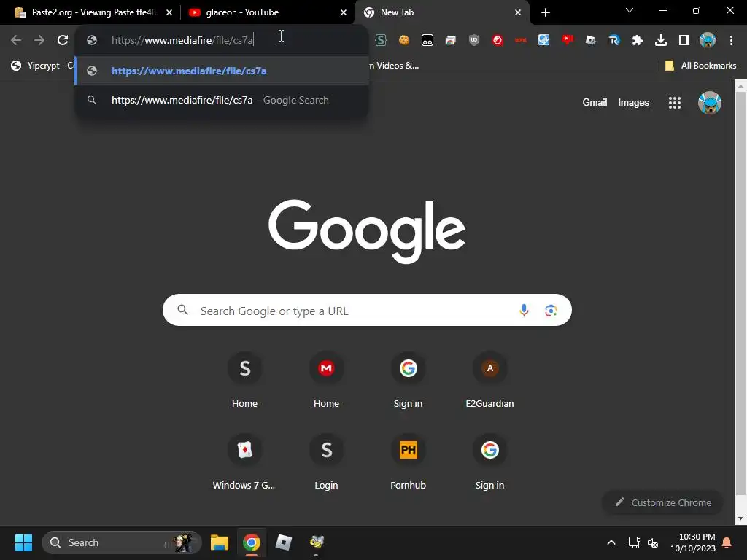Open the bee app on the taskbar
Viewport: 747px width, 560px height.
(317, 542)
